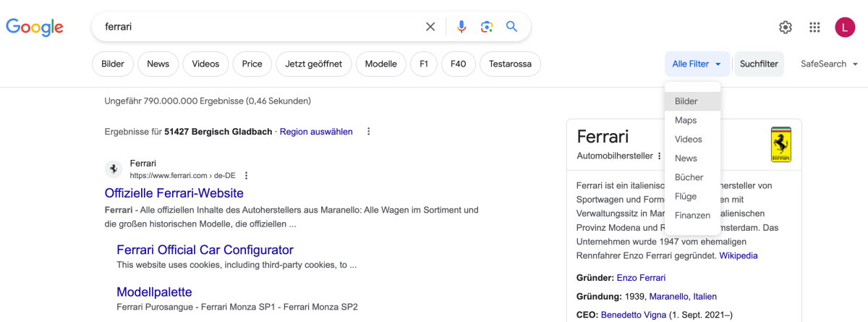This screenshot has height=322, width=868.
Task: Click the ferrari.com › de-DE URL text
Action: [183, 176]
